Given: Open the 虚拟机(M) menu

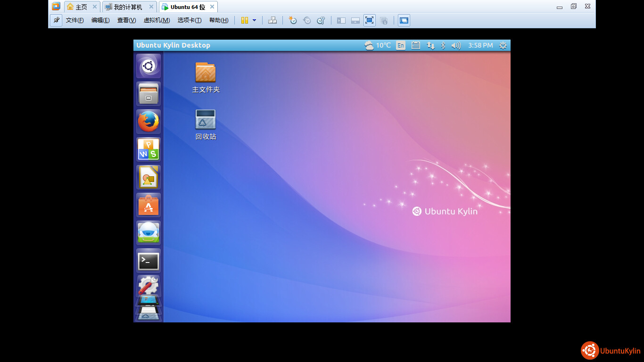Looking at the screenshot, I should click(x=157, y=20).
